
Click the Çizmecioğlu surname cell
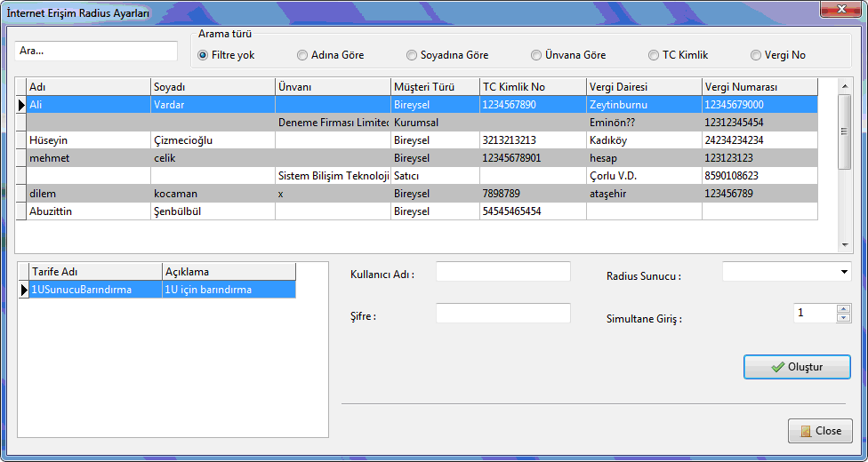coord(213,140)
